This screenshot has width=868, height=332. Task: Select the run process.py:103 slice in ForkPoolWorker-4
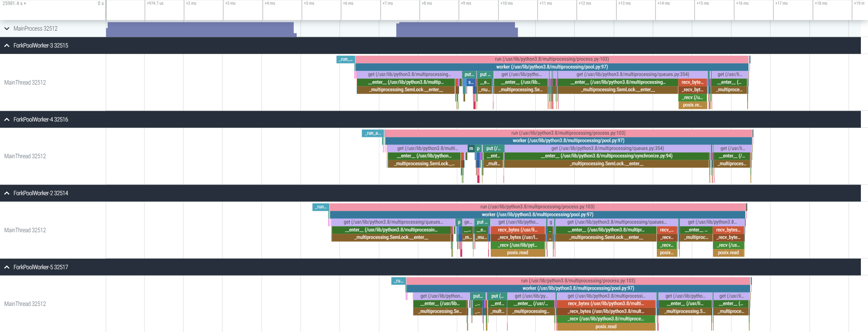tap(568, 133)
